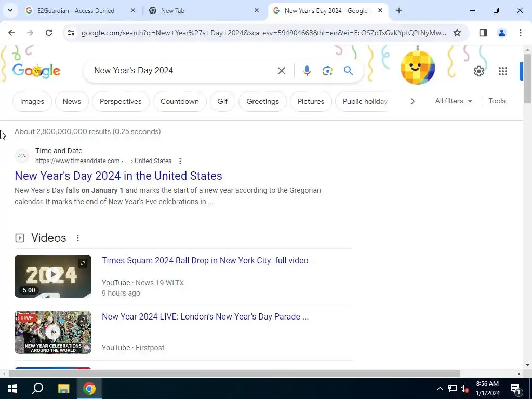Click the muted volume tray icon

pos(464,389)
